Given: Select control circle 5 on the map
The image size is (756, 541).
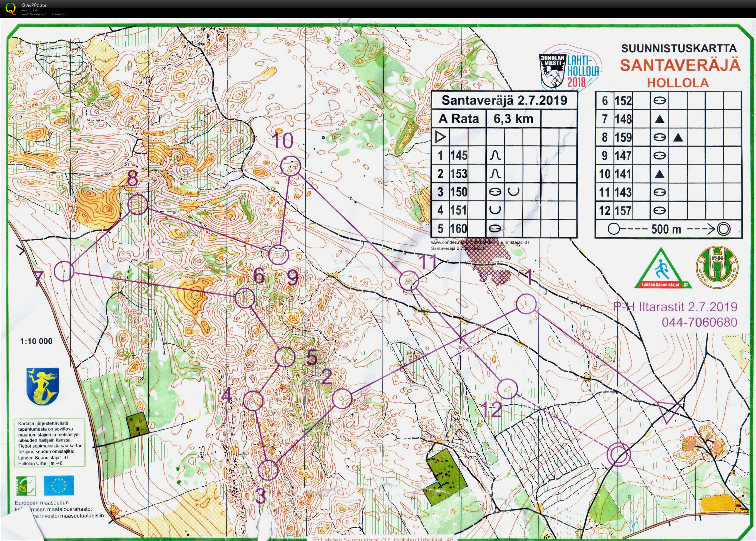Looking at the screenshot, I should click(x=285, y=357).
